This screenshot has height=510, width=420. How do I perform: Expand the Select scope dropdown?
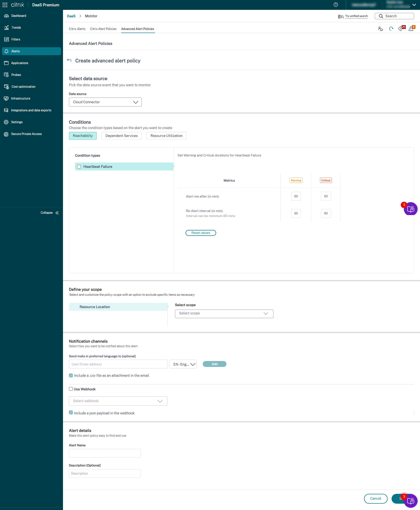click(x=224, y=314)
